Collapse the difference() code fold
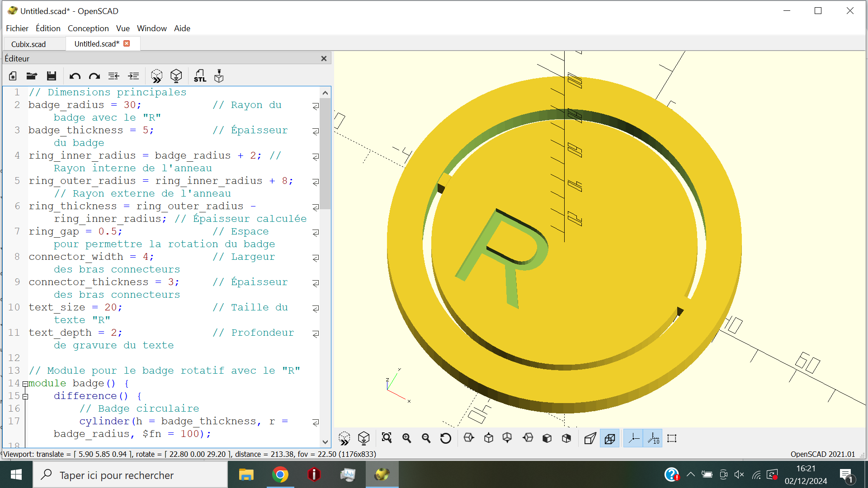 click(25, 397)
